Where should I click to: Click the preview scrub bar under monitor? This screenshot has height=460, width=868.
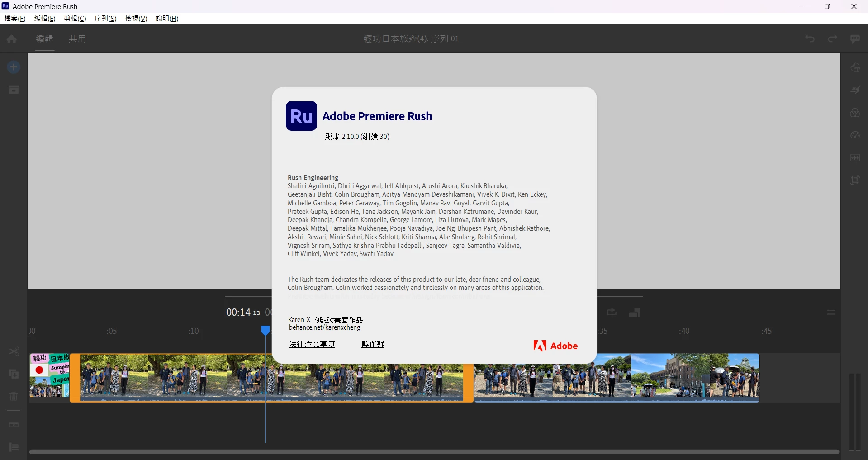click(x=248, y=296)
